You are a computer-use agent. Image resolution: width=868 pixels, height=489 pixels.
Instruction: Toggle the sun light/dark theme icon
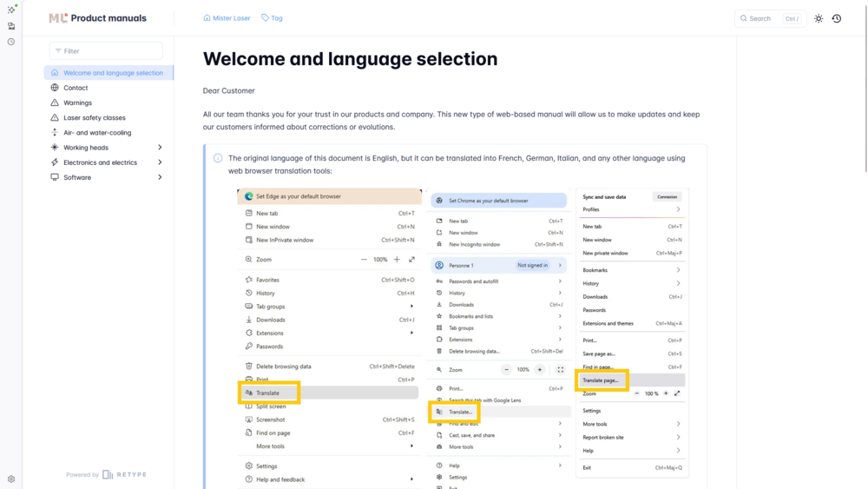tap(819, 18)
